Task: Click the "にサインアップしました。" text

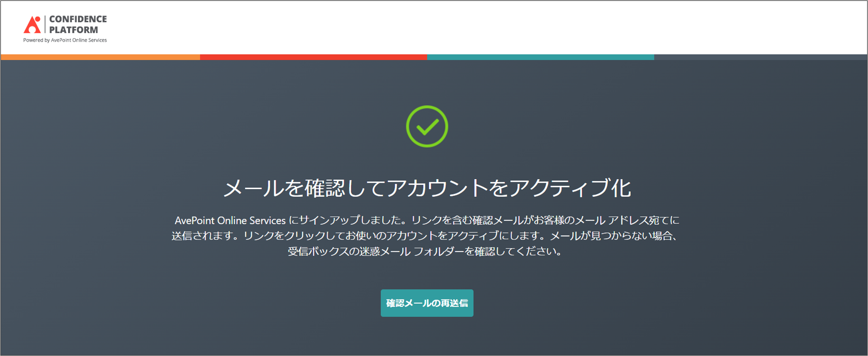Action: (349, 221)
